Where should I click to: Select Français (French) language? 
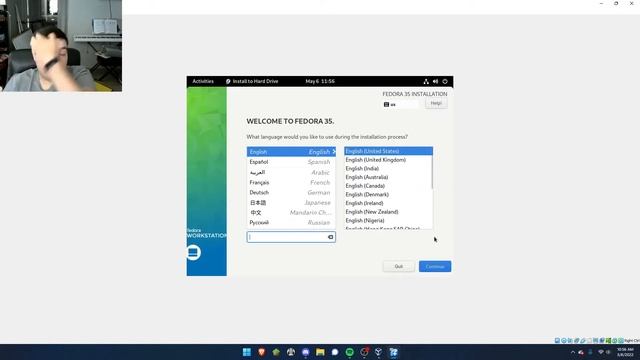(x=291, y=182)
